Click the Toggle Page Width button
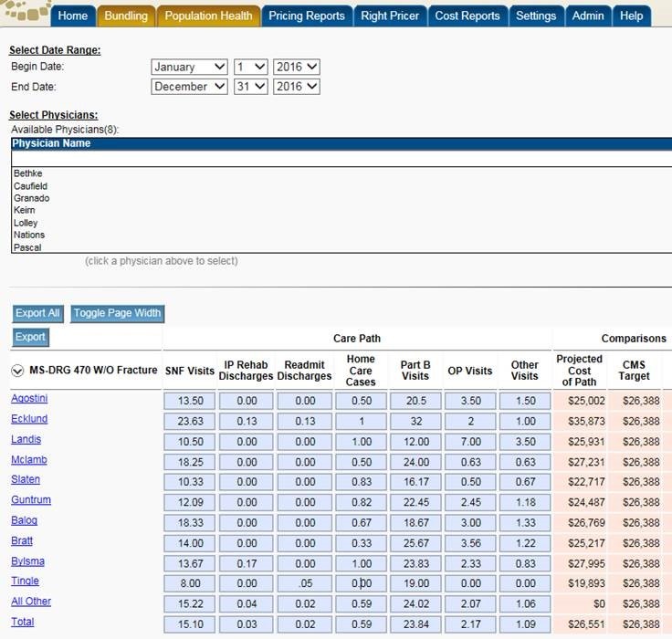672x639 pixels. click(117, 313)
